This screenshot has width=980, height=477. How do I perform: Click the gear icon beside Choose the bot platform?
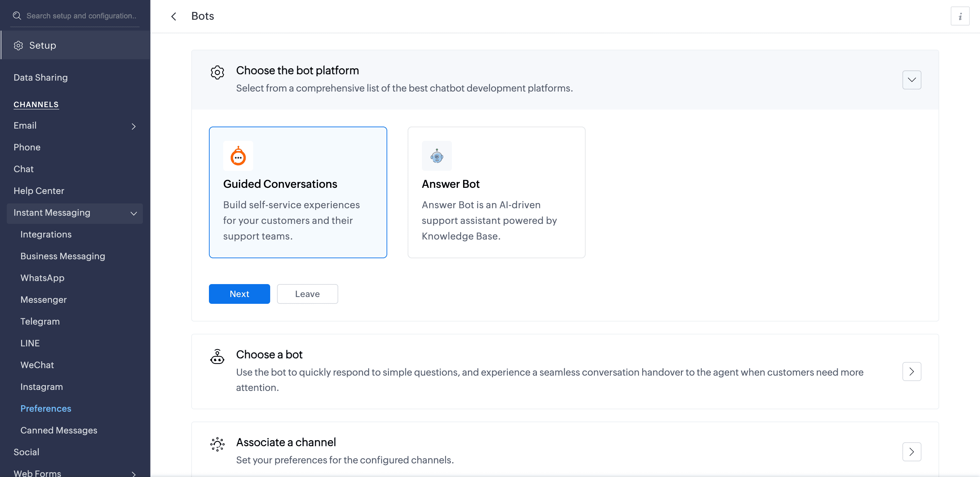(x=217, y=72)
